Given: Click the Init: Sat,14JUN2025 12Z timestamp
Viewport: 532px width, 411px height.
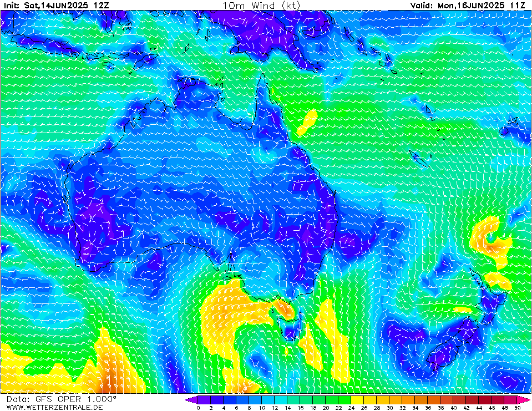Looking at the screenshot, I should (57, 6).
